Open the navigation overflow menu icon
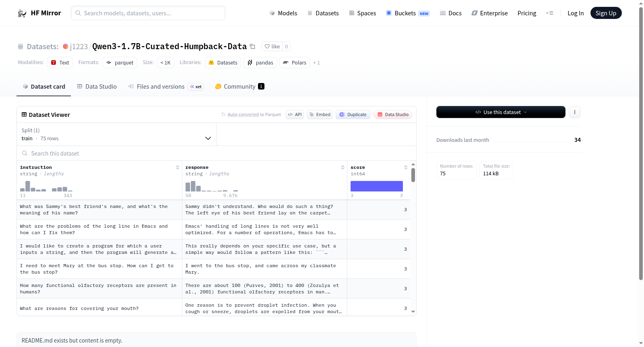The image size is (644, 347). (x=549, y=13)
